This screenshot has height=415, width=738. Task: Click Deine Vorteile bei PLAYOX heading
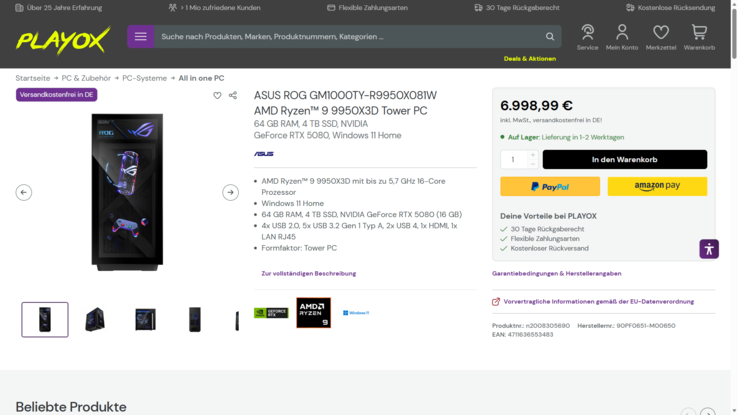click(x=548, y=216)
